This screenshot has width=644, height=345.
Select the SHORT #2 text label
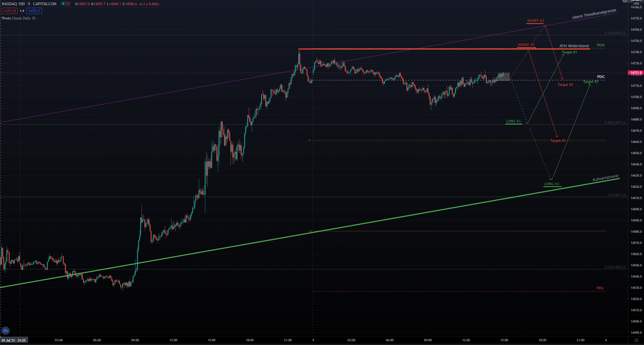point(535,21)
